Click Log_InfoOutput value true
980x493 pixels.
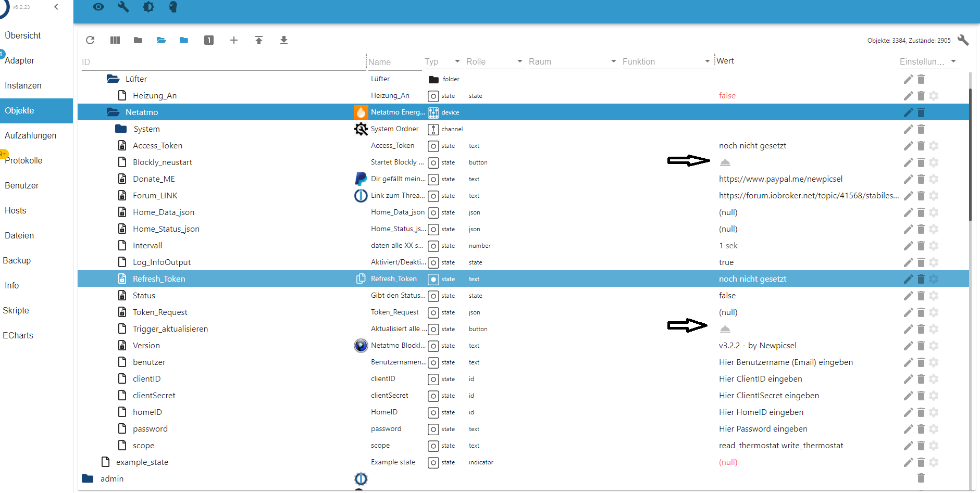point(726,262)
